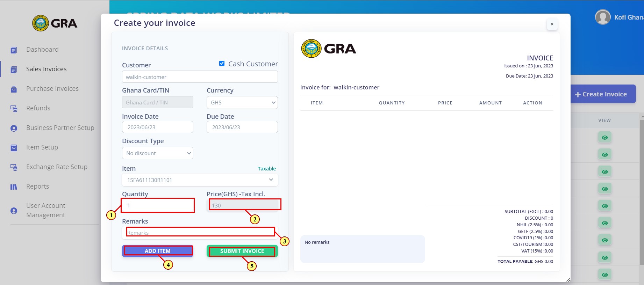Click the Purchase Invoices sidebar icon

pos(14,89)
